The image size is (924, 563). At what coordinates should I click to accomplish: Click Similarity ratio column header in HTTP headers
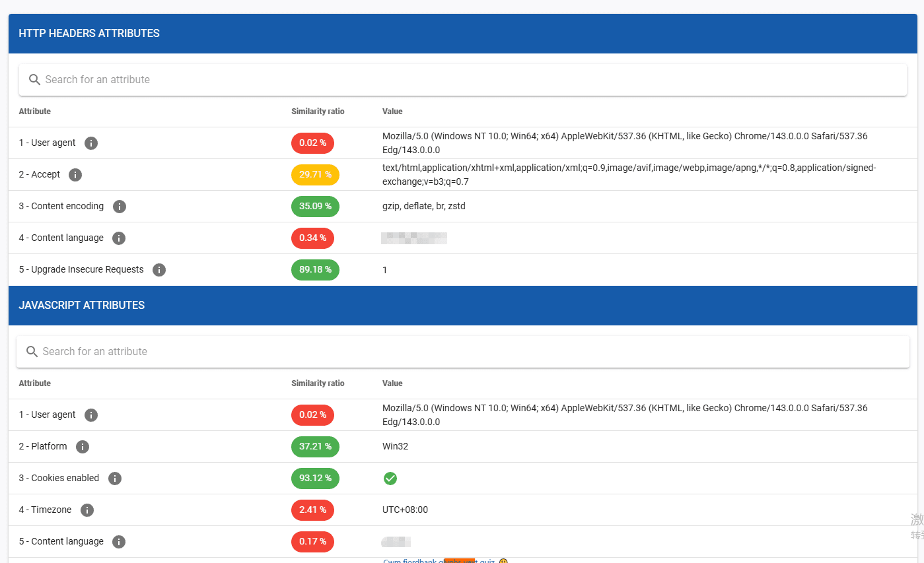[x=318, y=112]
